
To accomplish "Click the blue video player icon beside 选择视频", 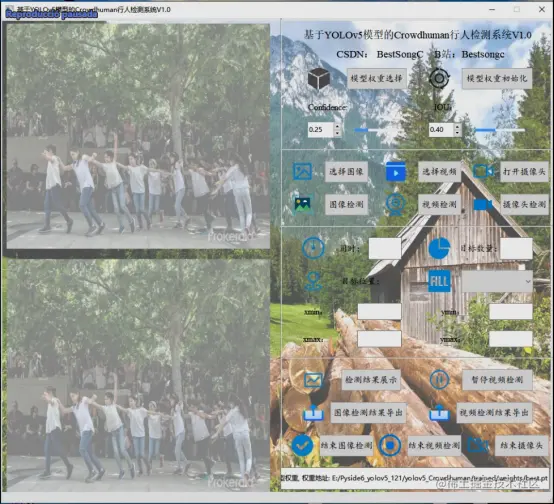I will [x=396, y=172].
